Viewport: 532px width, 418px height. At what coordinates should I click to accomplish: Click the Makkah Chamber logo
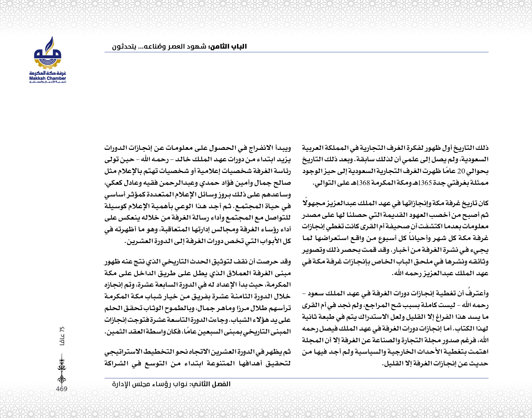pyautogui.click(x=48, y=60)
